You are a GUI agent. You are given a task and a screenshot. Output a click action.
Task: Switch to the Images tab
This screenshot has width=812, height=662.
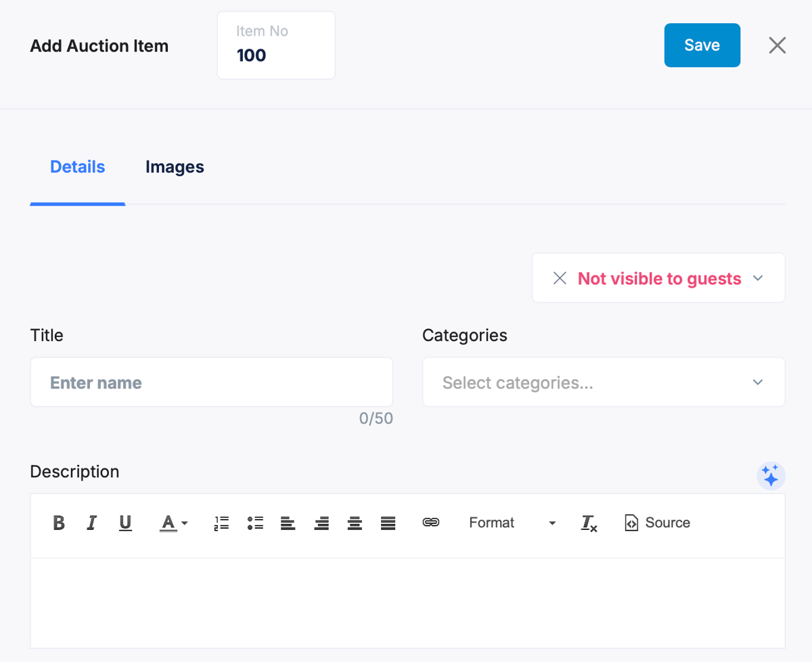point(175,167)
